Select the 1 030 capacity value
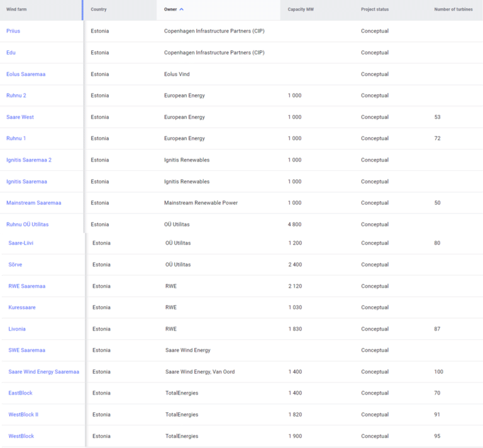 tap(295, 307)
